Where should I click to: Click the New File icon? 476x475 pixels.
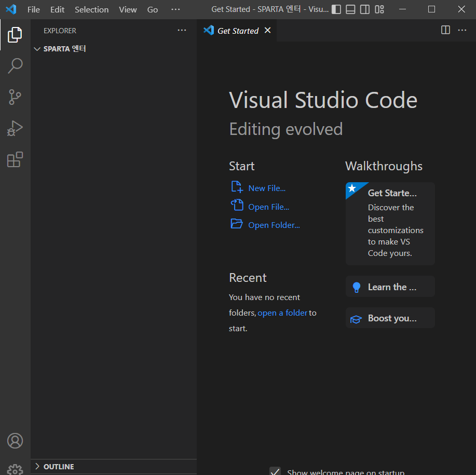tap(237, 187)
